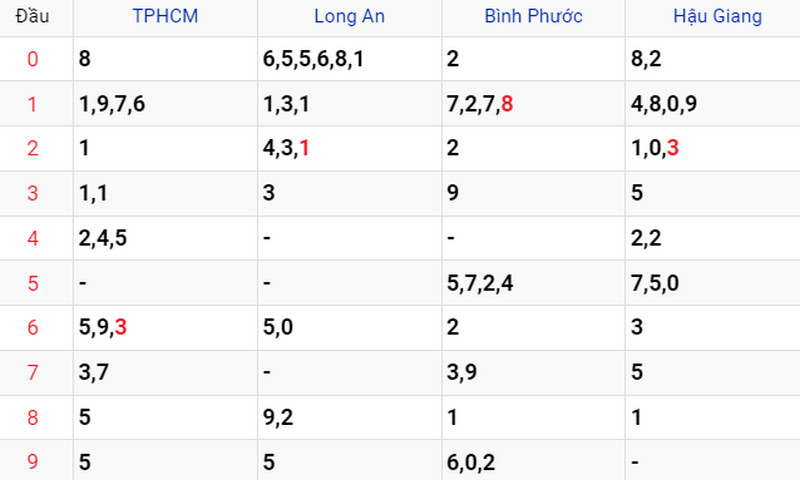Screen dimensions: 800x480
Task: Select row head number 5
Action: coord(33,283)
